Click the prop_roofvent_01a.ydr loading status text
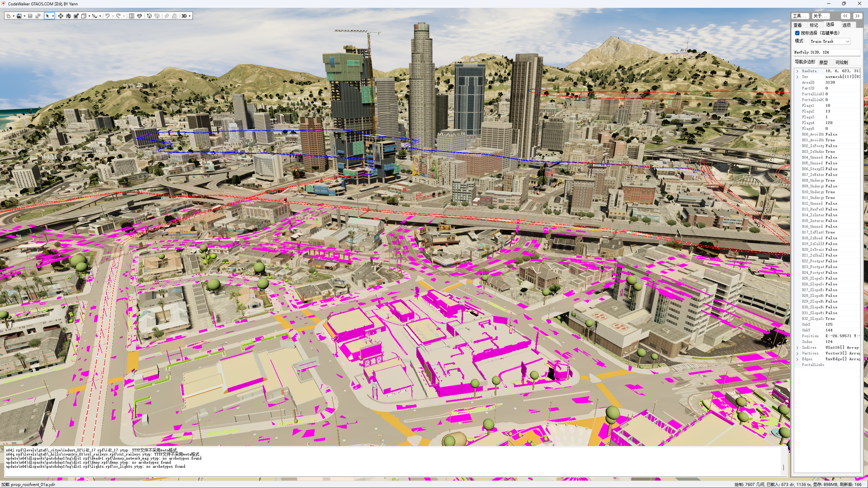 click(x=28, y=484)
